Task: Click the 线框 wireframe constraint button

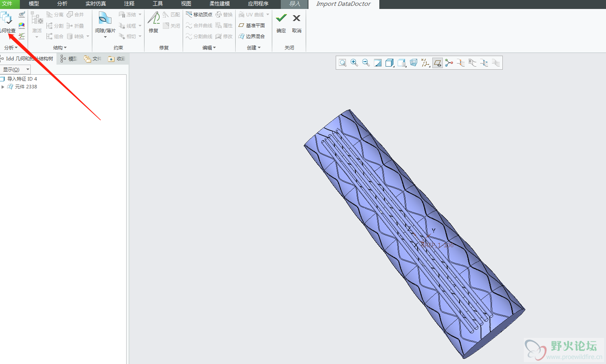Action: [127, 26]
